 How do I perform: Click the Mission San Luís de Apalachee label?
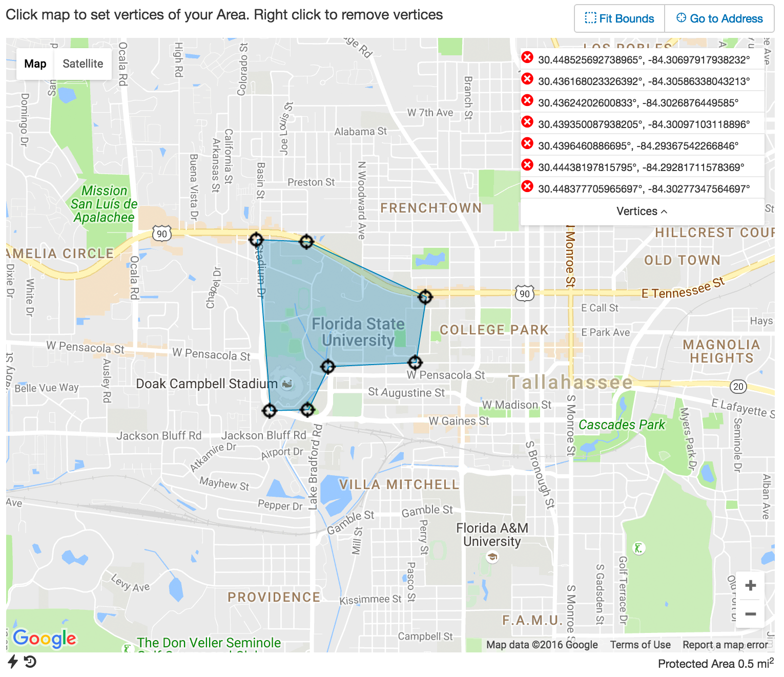[x=104, y=204]
